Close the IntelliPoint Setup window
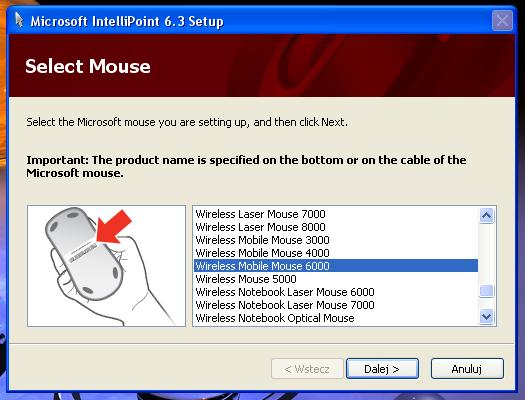This screenshot has width=525, height=400. pyautogui.click(x=502, y=21)
